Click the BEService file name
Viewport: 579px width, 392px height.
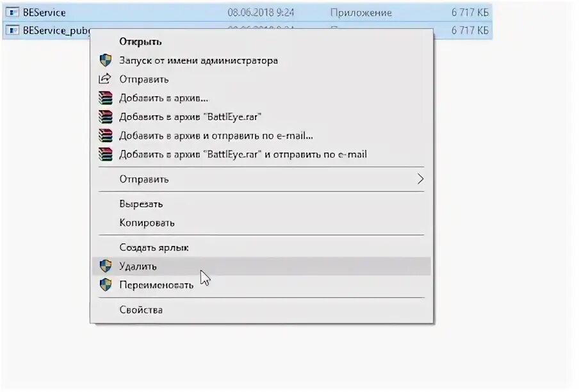pyautogui.click(x=44, y=13)
